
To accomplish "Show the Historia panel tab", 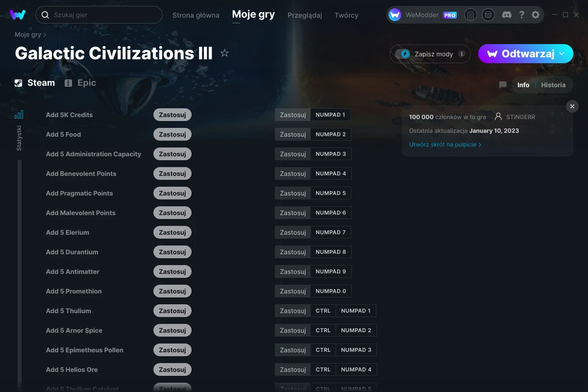I will point(553,85).
